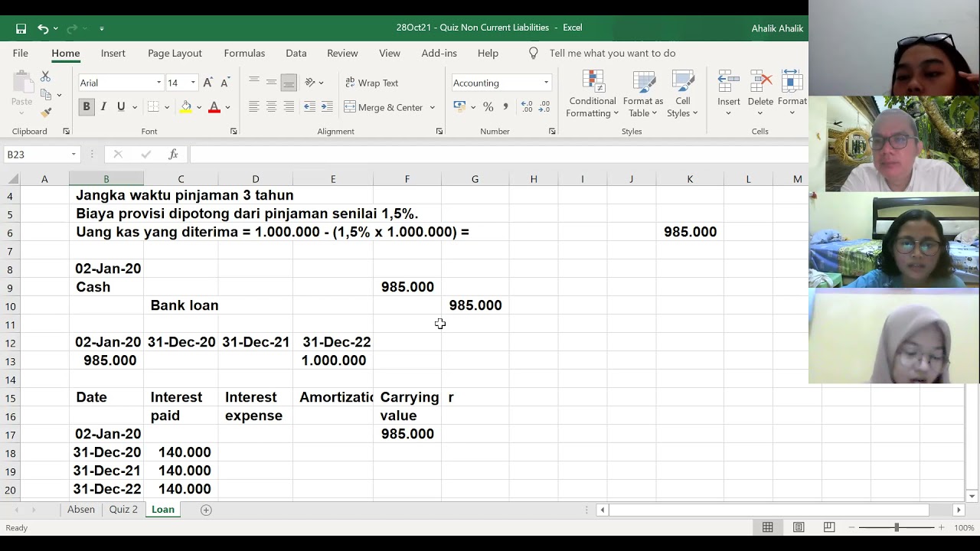Switch to the Formulas tab
980x551 pixels.
pyautogui.click(x=244, y=53)
